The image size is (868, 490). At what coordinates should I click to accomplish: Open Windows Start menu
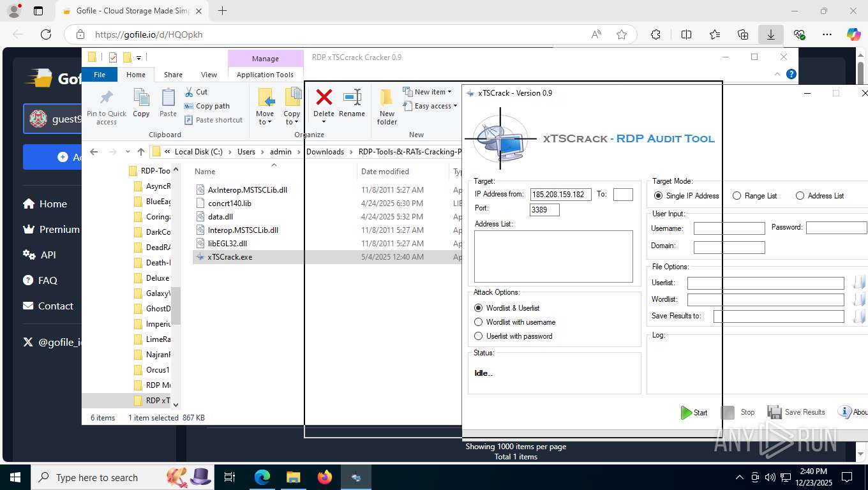pyautogui.click(x=15, y=477)
